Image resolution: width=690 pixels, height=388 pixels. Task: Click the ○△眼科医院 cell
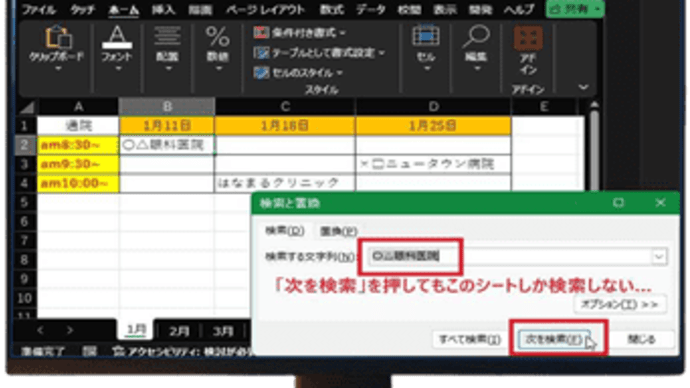[x=167, y=145]
